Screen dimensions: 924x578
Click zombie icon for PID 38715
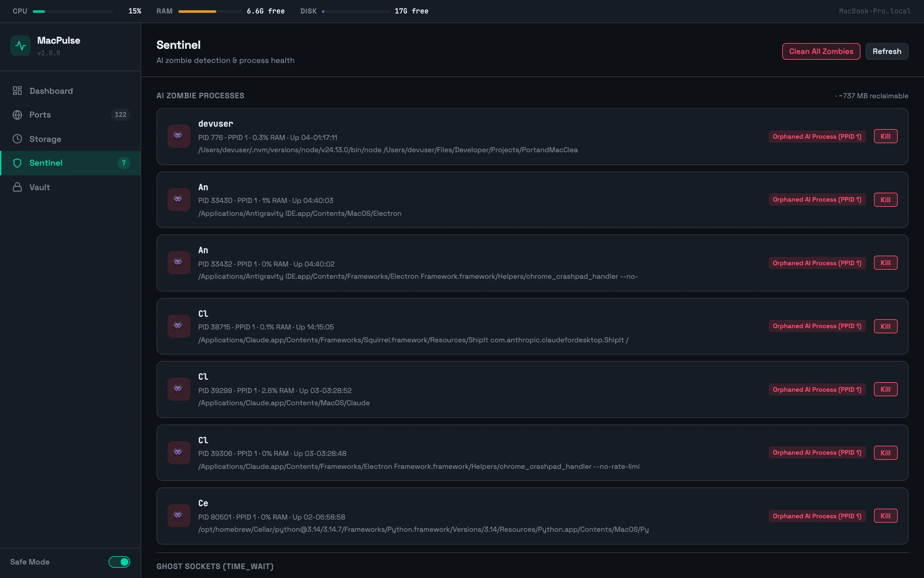(x=179, y=326)
